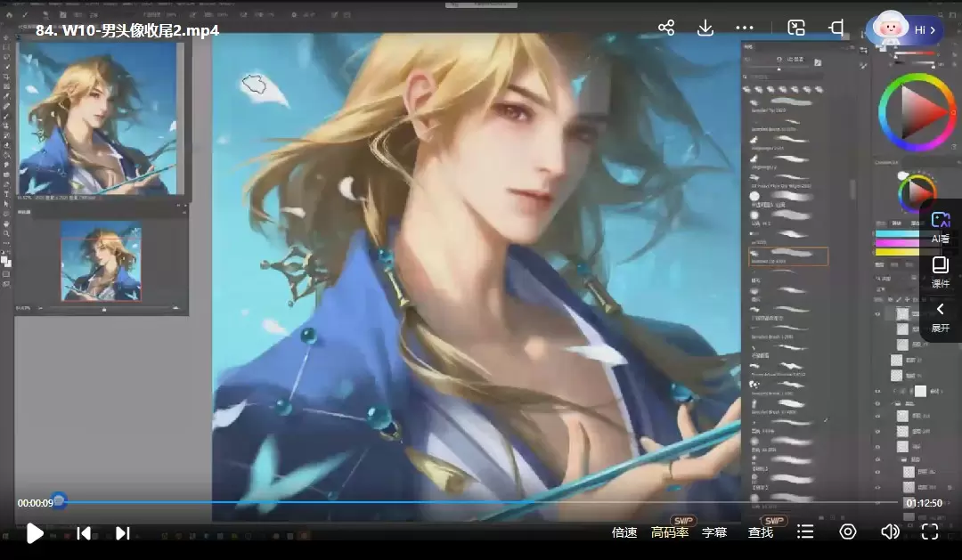Click the total duration 01:12:50

[x=924, y=503]
